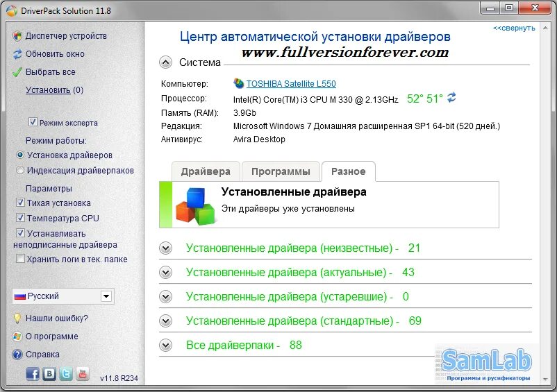Viewport: 557px width, 392px height.
Task: Click the colored cubes installed drivers icon
Action: [x=195, y=207]
